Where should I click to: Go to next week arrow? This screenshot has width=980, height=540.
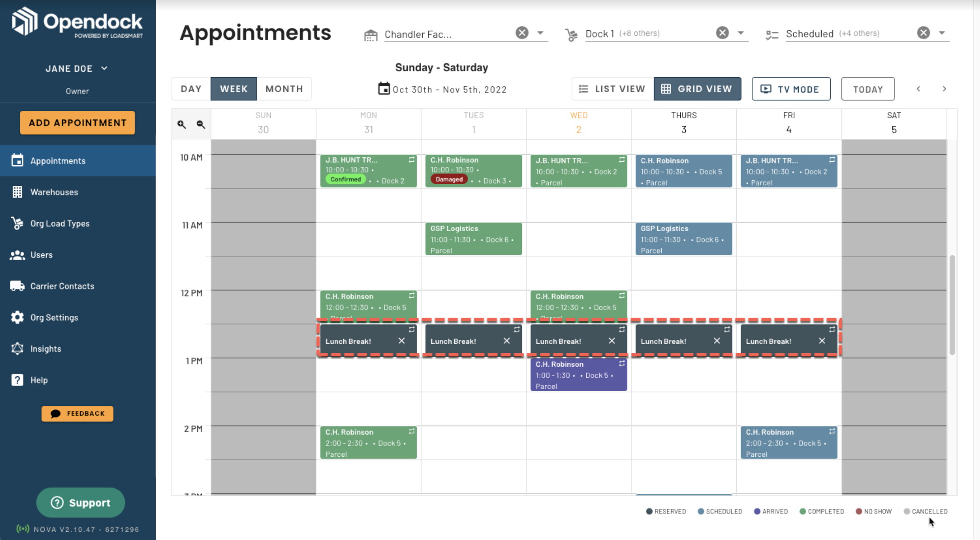pyautogui.click(x=944, y=89)
